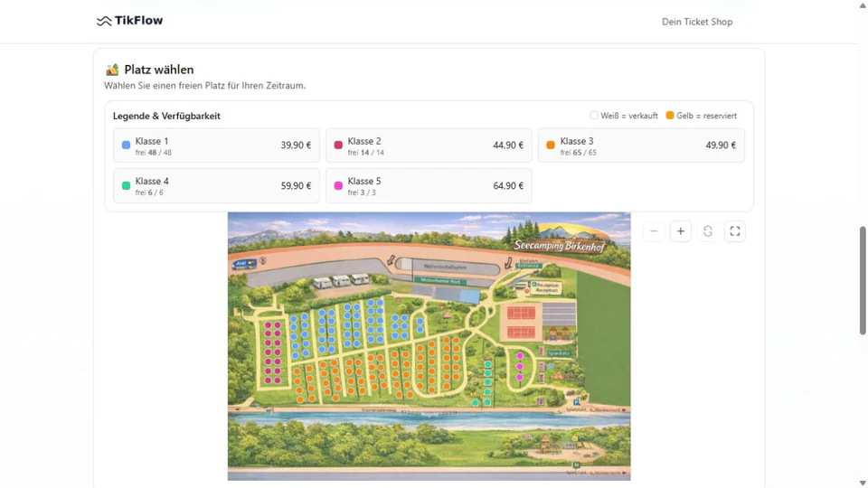Open the map in fullscreen
Image resolution: width=868 pixels, height=488 pixels.
(734, 231)
